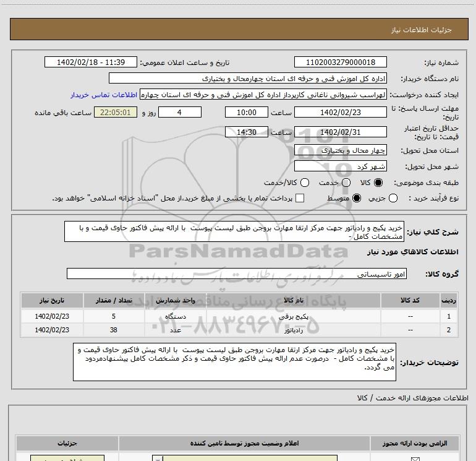Tick the اسناد خزانه اسلامی payment checkbox
This screenshot has height=461, width=476.
tap(300, 198)
